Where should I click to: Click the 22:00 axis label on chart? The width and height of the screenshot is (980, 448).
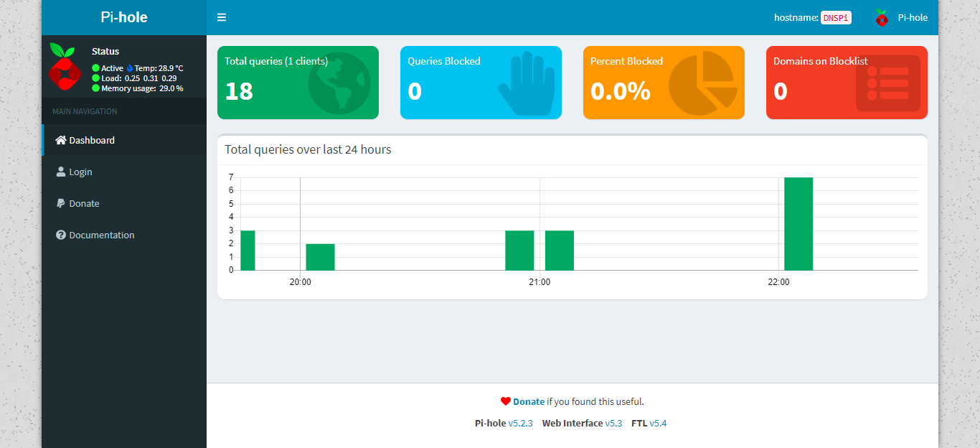click(778, 282)
